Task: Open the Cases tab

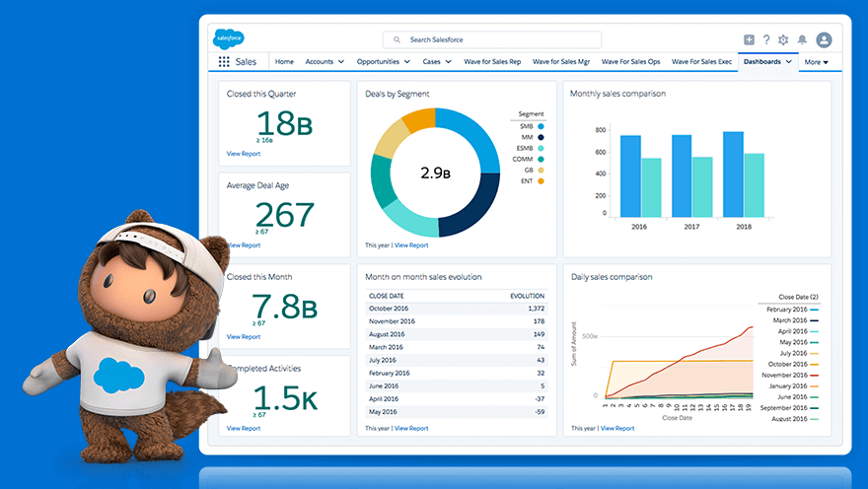Action: tap(431, 62)
